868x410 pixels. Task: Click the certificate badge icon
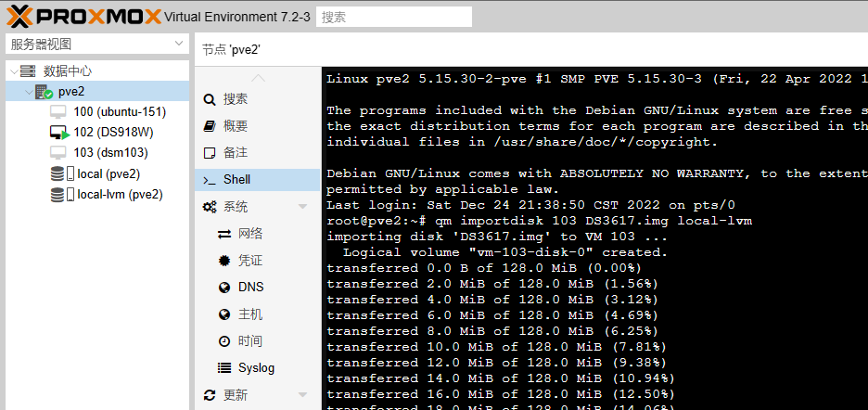pos(224,261)
